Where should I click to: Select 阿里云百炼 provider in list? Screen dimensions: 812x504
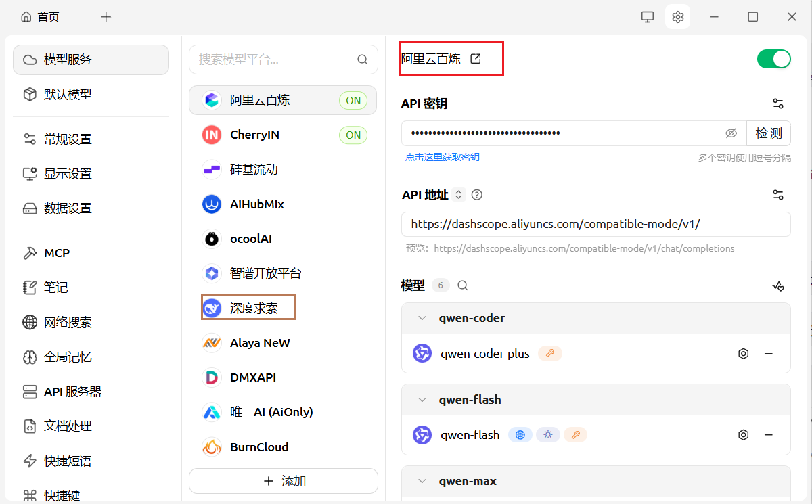click(283, 100)
